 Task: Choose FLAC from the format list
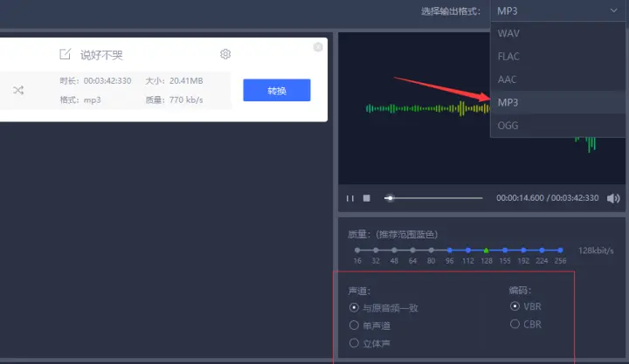[557, 57]
